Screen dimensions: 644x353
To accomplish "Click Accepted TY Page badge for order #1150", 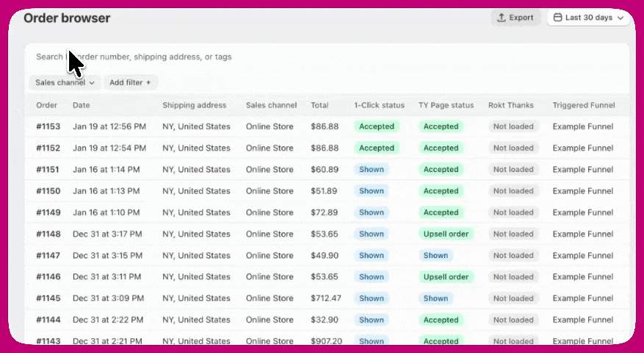I will click(x=441, y=191).
